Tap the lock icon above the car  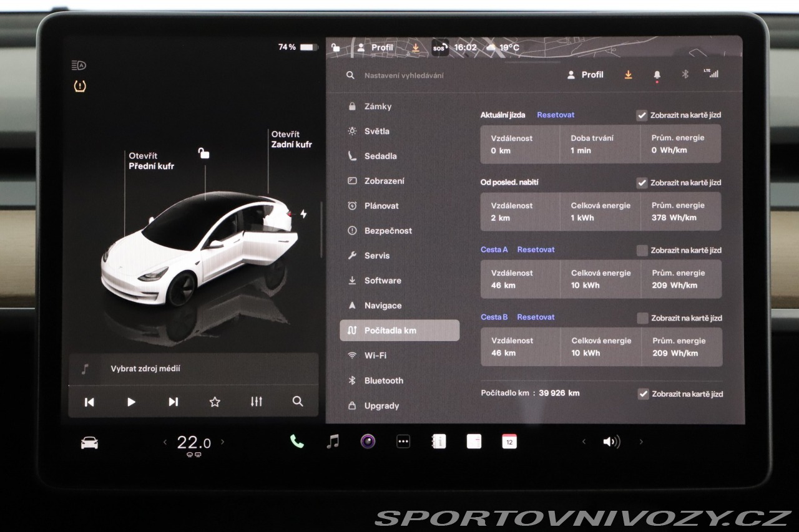point(203,153)
